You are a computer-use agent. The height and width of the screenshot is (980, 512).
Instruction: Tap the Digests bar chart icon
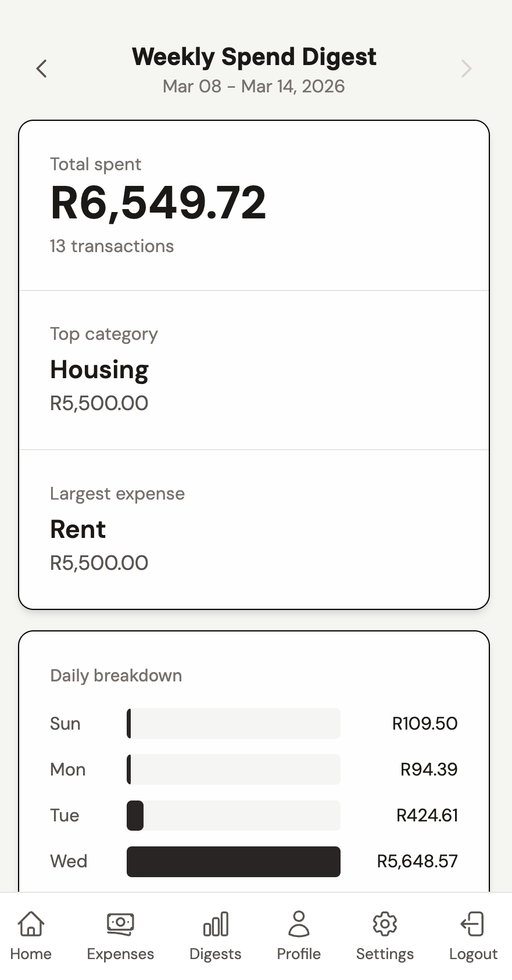(x=216, y=924)
